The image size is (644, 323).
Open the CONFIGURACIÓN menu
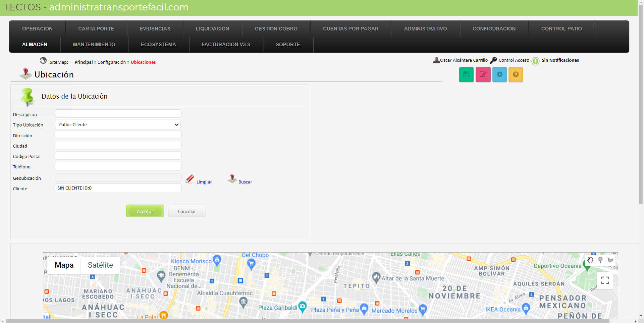pyautogui.click(x=494, y=29)
